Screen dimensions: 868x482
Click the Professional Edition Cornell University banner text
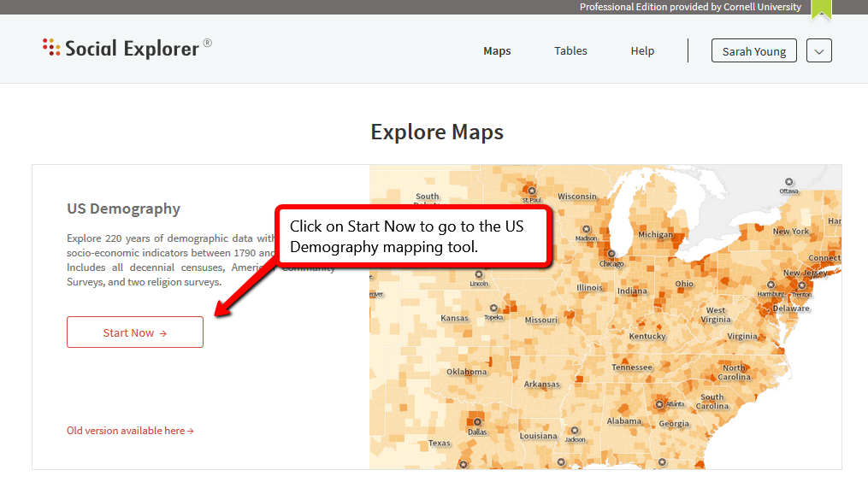[690, 7]
